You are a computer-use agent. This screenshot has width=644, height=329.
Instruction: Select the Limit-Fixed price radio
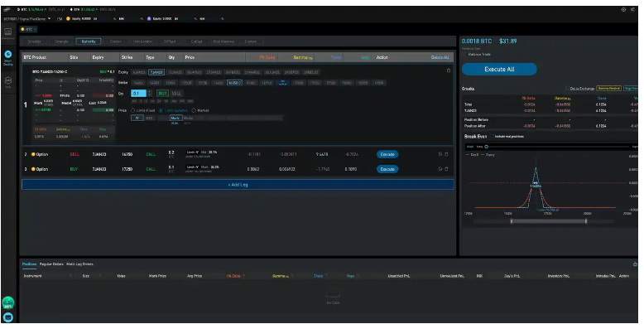(x=133, y=110)
